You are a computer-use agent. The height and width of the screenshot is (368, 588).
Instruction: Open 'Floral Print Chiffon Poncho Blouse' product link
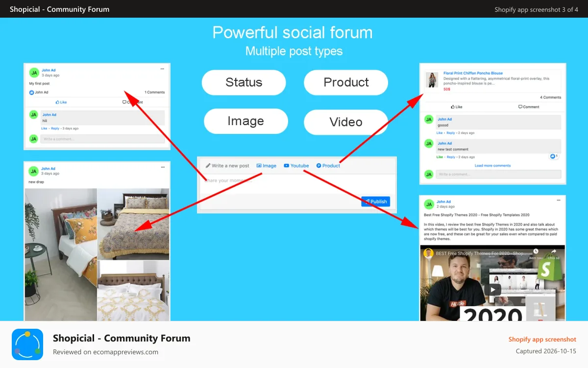click(473, 73)
